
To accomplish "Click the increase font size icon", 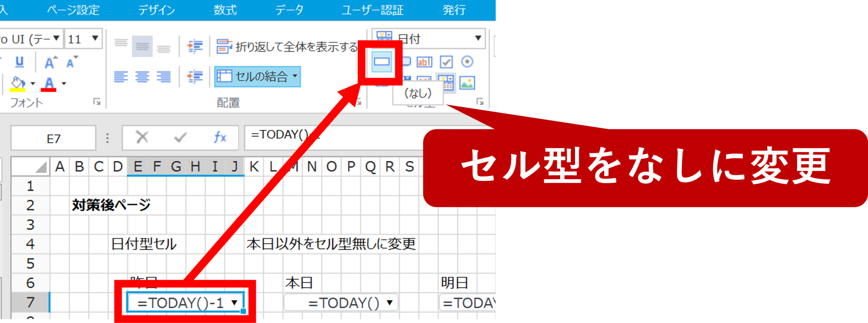I will 51,62.
